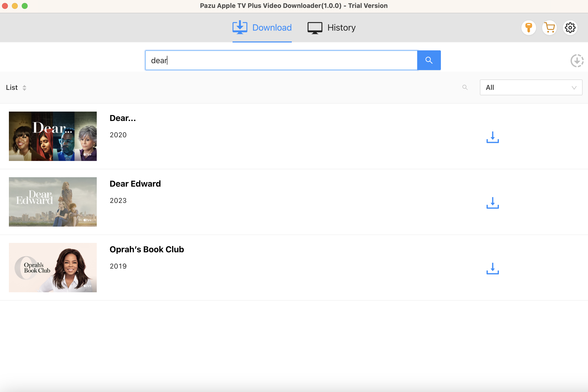The width and height of the screenshot is (588, 392).
Task: Open Oprah's Book Club poster thumbnail
Action: pos(53,268)
